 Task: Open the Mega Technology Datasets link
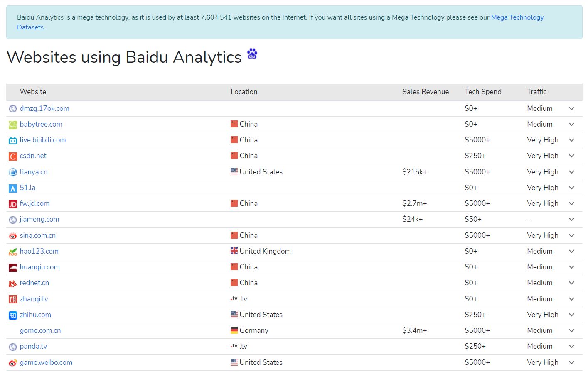pos(517,17)
